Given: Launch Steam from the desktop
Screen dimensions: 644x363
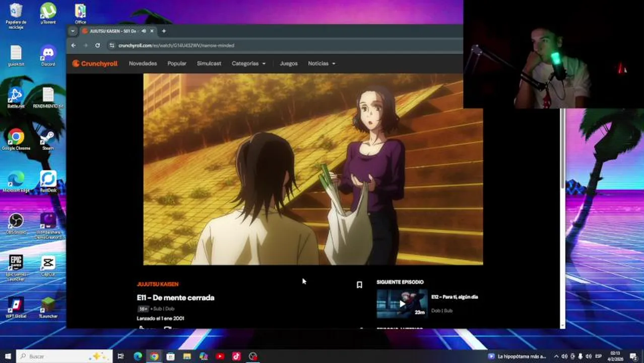Looking at the screenshot, I should click(x=48, y=140).
